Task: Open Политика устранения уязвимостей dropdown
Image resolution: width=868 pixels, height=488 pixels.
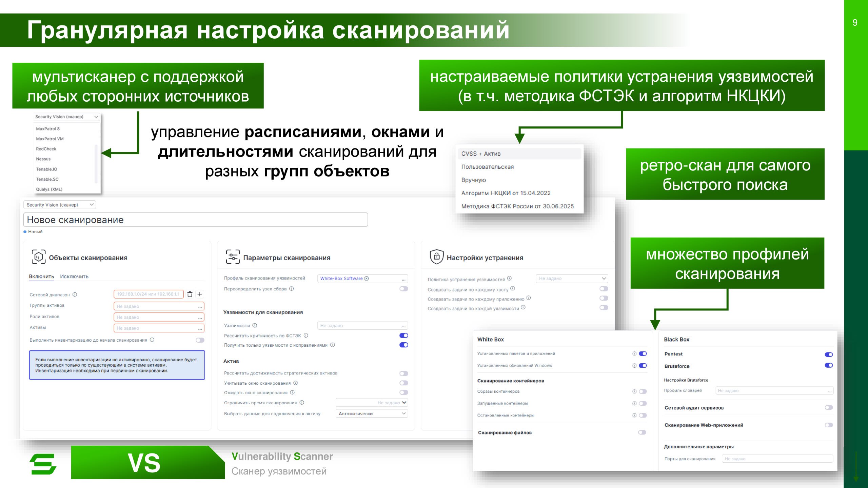Action: 572,279
